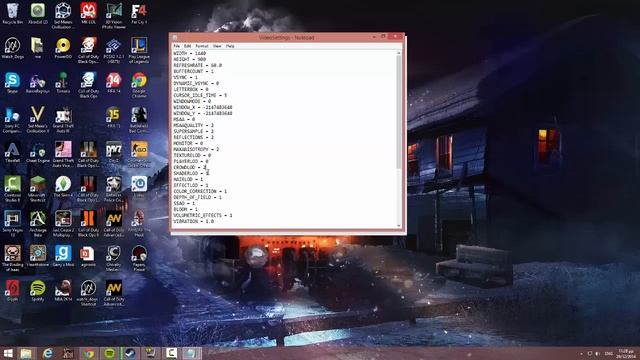This screenshot has width=640, height=360.
Task: Select the Hearthstone desktop icon
Action: [38, 257]
